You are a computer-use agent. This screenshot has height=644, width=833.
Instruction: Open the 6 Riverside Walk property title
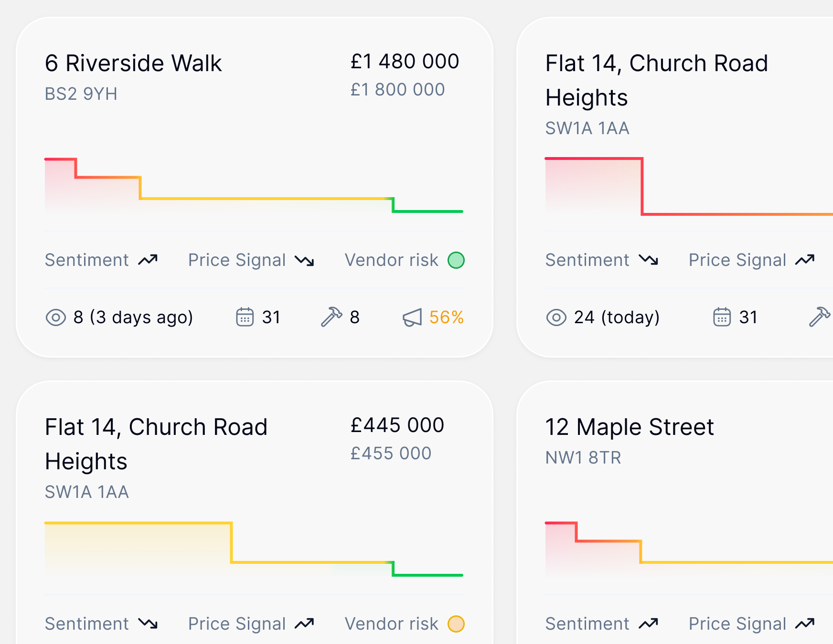point(133,63)
